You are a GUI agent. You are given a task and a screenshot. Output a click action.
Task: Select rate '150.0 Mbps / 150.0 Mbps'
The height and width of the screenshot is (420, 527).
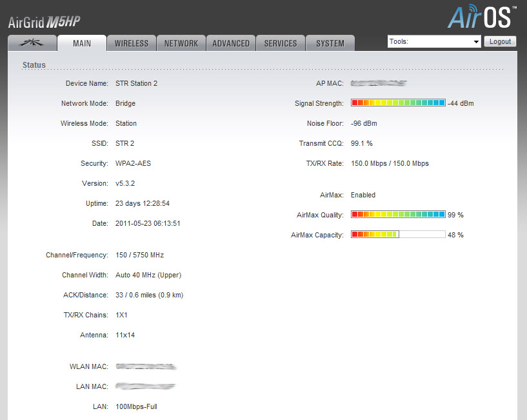tap(390, 163)
